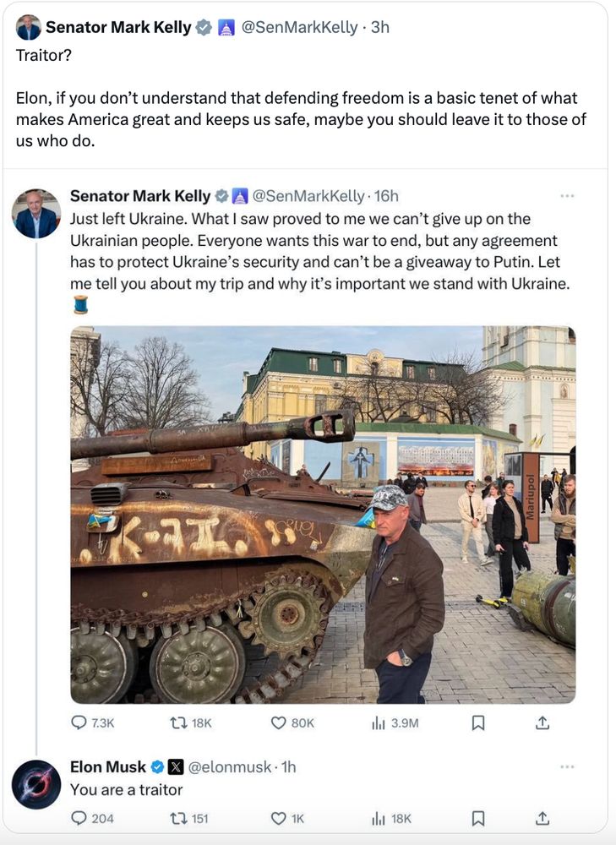Open @SenMarkKelly handle in top tweet
This screenshot has width=616, height=845.
[x=299, y=27]
